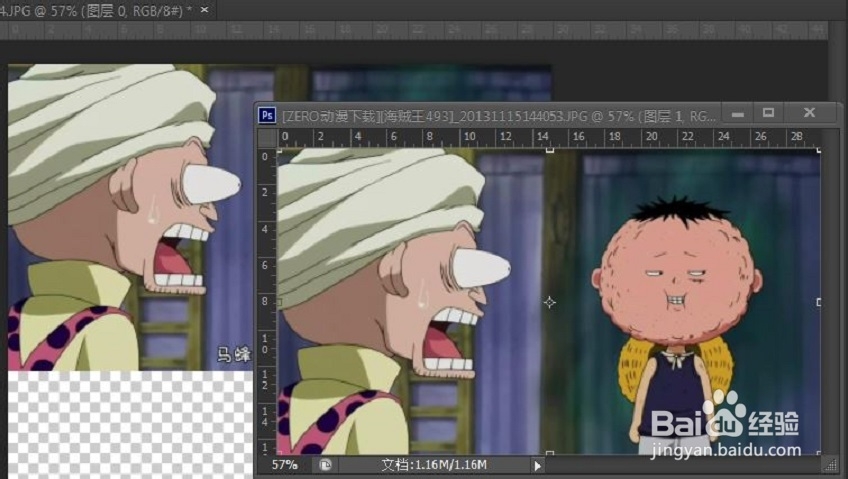The height and width of the screenshot is (479, 848).
Task: Maximize the floating 海贼王 document window
Action: click(x=768, y=113)
